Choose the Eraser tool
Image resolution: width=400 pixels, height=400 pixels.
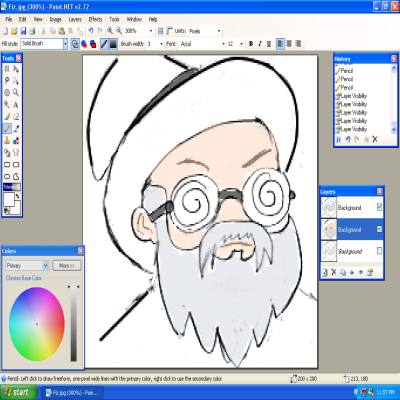(16, 117)
